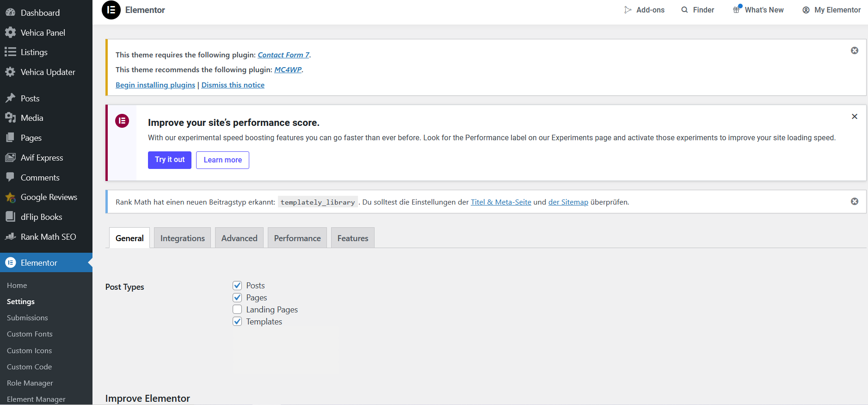Open What's New header text
Viewport: 868px width, 405px height.
pos(764,10)
